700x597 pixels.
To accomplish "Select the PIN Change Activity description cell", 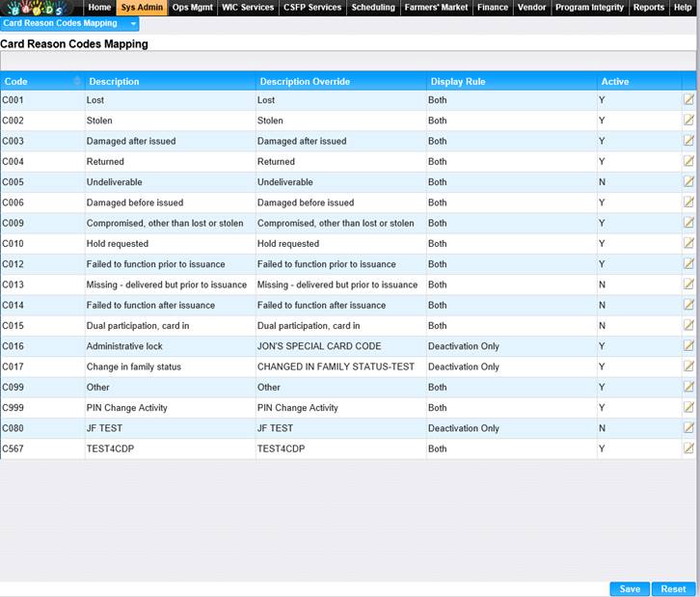I will (x=170, y=408).
